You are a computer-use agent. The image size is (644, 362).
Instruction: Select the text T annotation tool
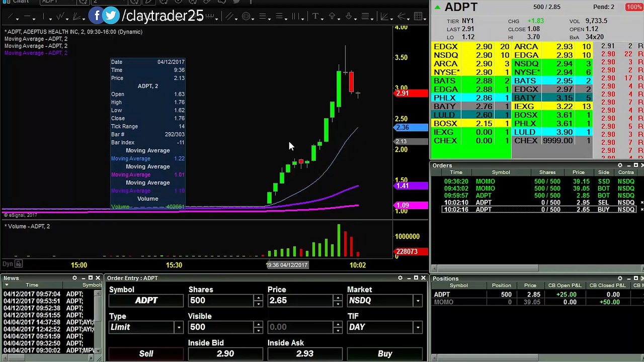point(315,17)
